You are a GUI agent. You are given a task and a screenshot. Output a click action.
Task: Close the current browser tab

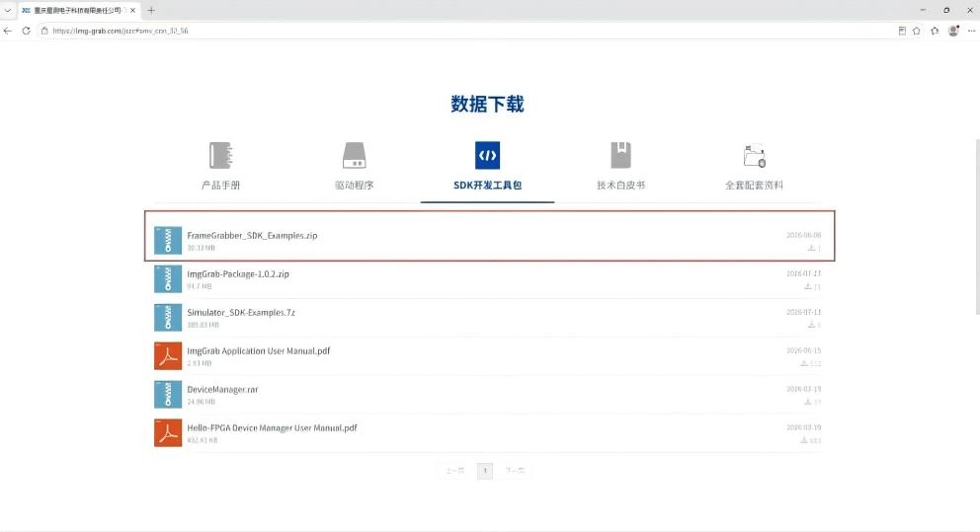(x=132, y=11)
